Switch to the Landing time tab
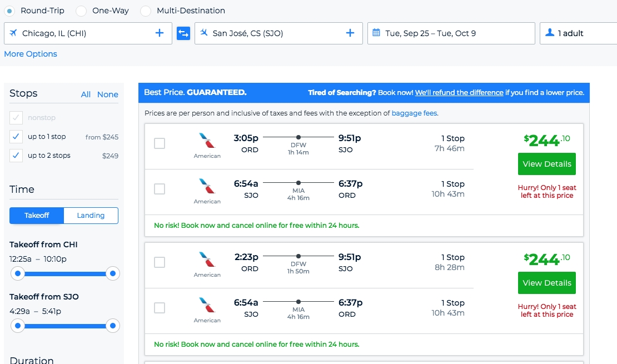This screenshot has height=364, width=617. [91, 216]
